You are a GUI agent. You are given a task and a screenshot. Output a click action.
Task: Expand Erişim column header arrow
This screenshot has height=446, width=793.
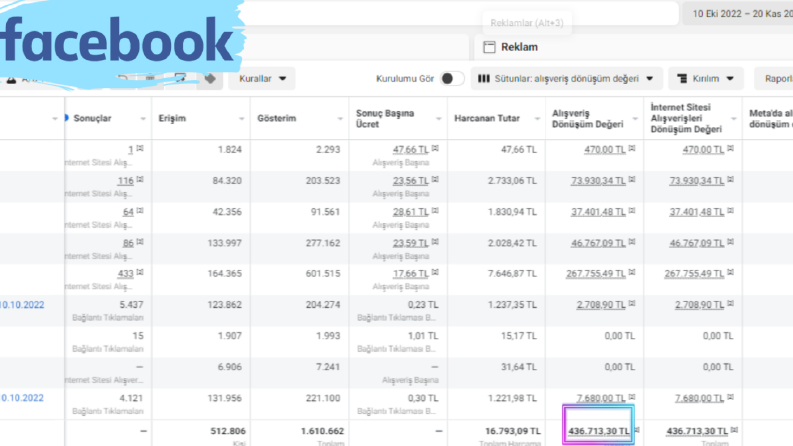(242, 119)
